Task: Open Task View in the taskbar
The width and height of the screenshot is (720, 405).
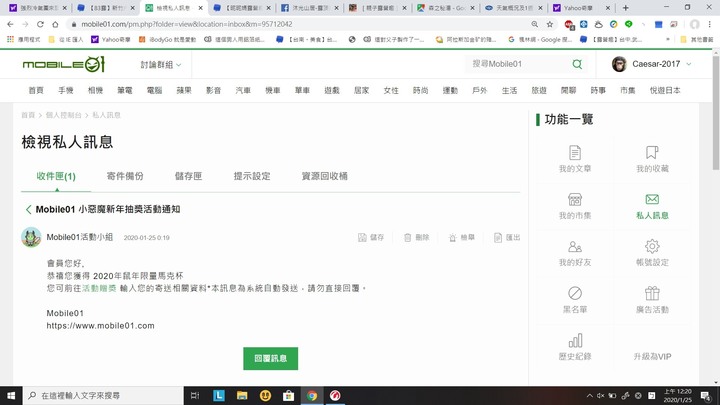Action: point(195,395)
